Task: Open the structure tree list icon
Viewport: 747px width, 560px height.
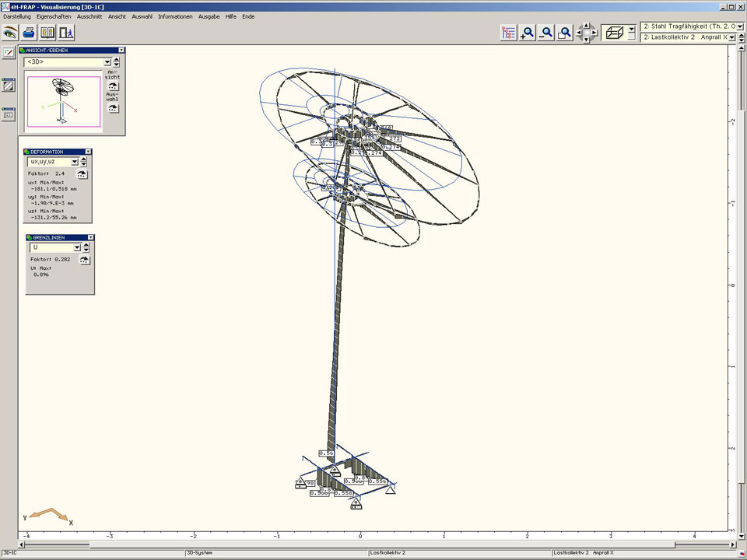Action: (x=509, y=33)
